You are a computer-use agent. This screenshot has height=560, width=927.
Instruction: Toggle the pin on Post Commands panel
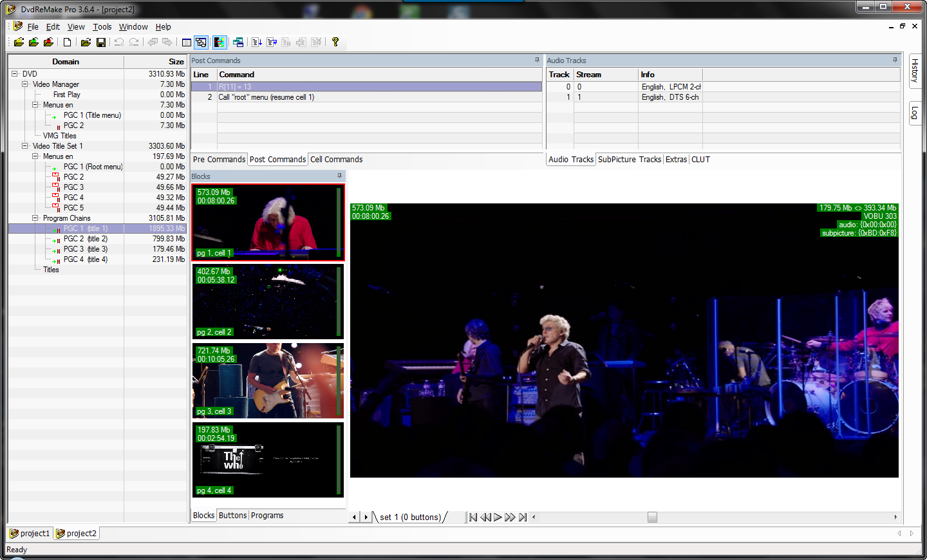tap(537, 60)
